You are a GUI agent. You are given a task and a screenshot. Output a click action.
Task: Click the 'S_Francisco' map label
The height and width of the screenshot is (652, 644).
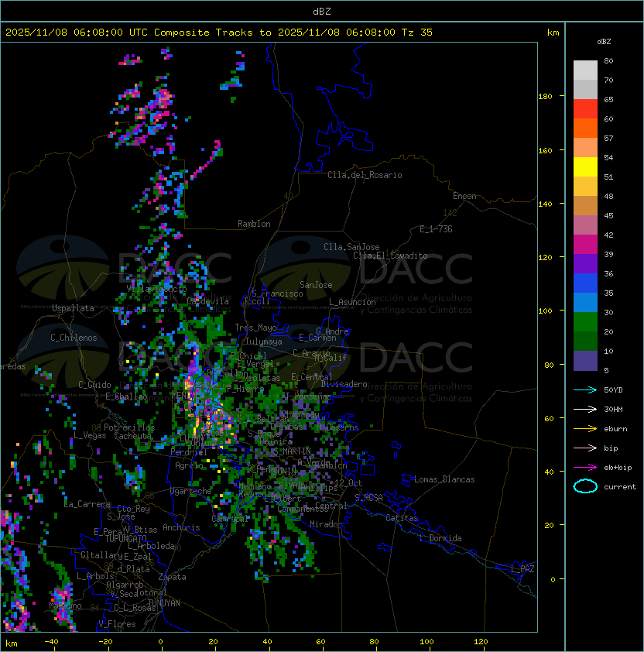coord(277,293)
